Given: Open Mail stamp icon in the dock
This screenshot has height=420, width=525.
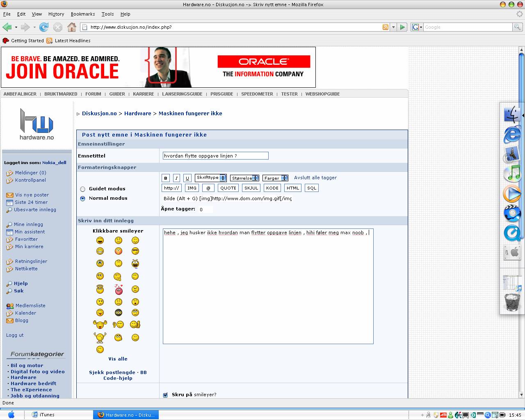Looking at the screenshot, I should coord(512,154).
